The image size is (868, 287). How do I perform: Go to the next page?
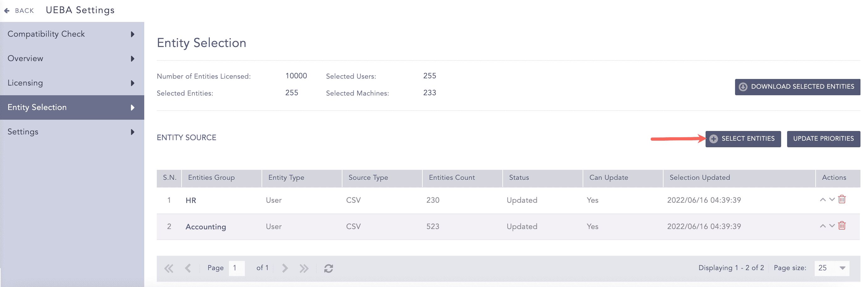pos(285,268)
